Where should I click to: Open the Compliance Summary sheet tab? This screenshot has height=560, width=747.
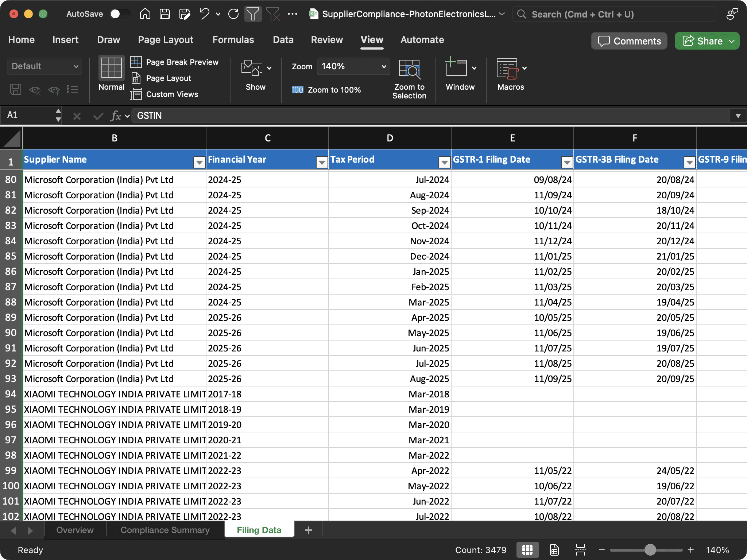tap(165, 530)
